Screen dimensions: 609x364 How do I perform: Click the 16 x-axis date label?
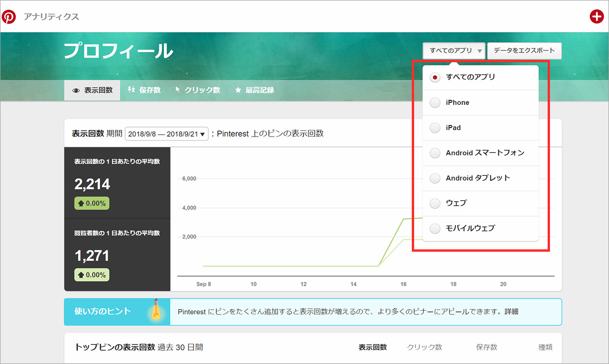403,284
